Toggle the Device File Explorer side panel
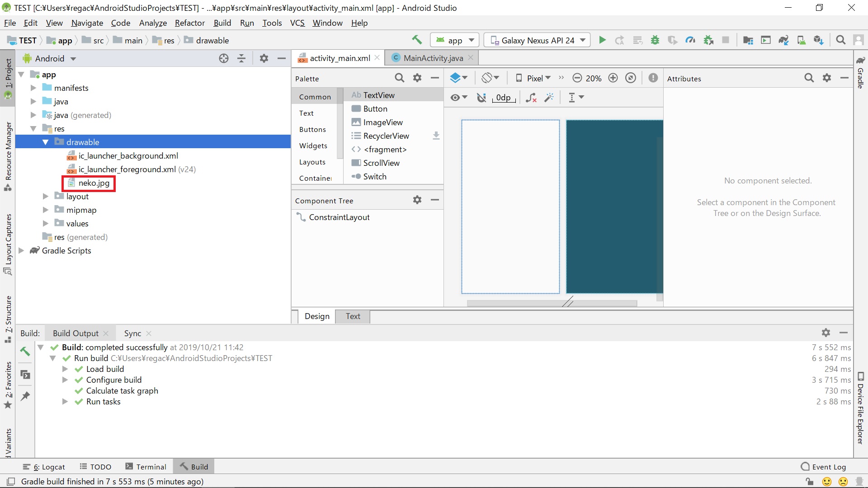This screenshot has height=488, width=868. point(860,408)
